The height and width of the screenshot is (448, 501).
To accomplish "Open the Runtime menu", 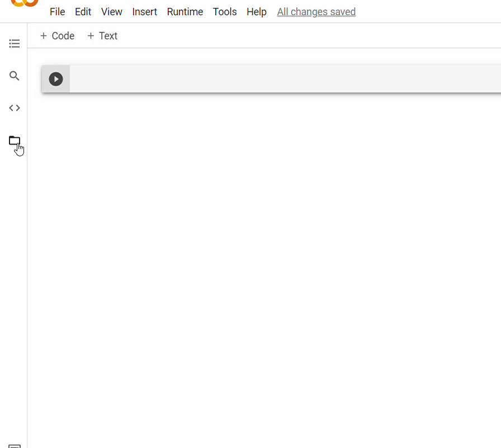I will pyautogui.click(x=185, y=12).
